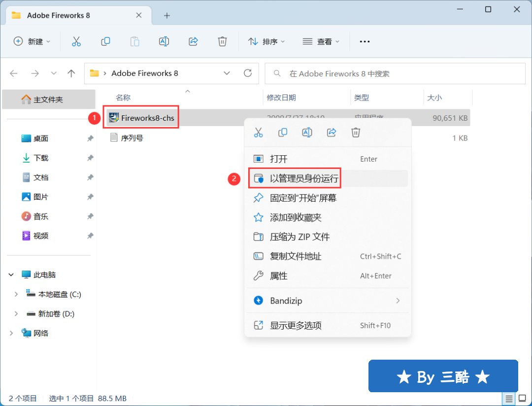
Task: Expand the 网络 tree node
Action: tap(11, 334)
